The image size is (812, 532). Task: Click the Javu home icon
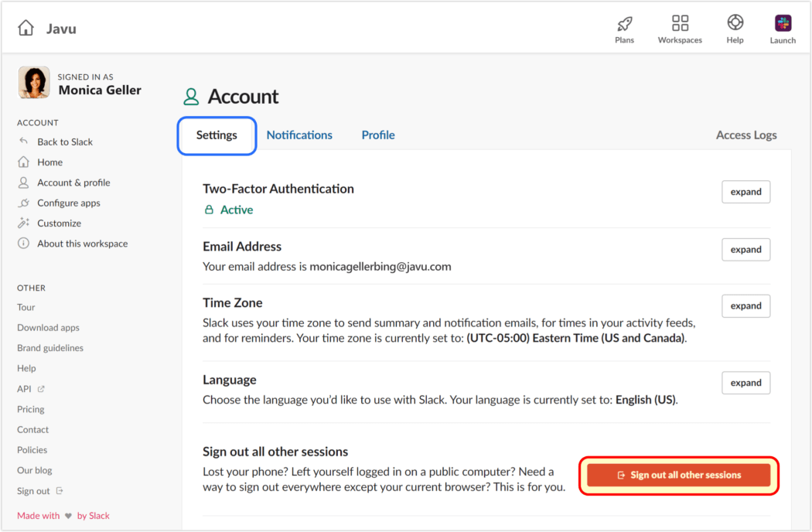click(26, 28)
